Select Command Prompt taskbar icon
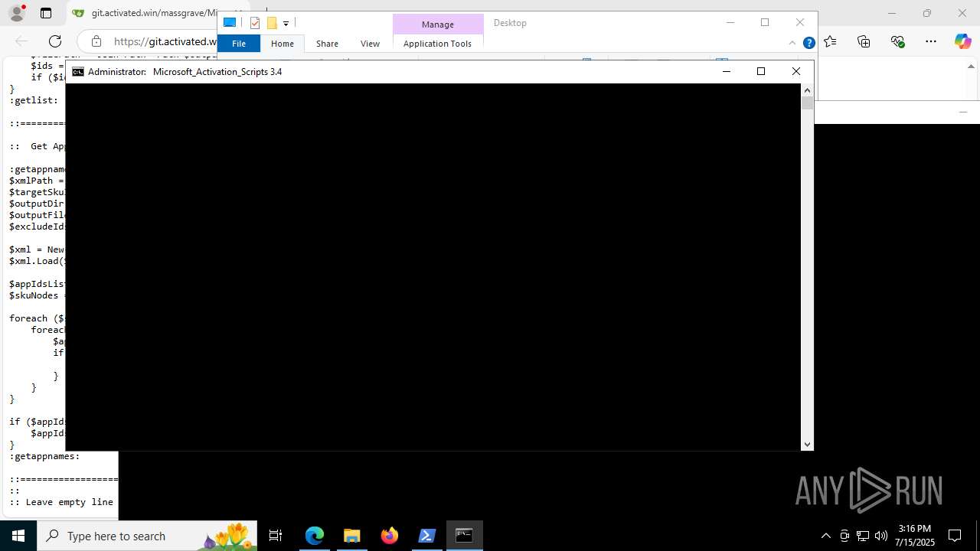Image resolution: width=980 pixels, height=551 pixels. pos(464,536)
